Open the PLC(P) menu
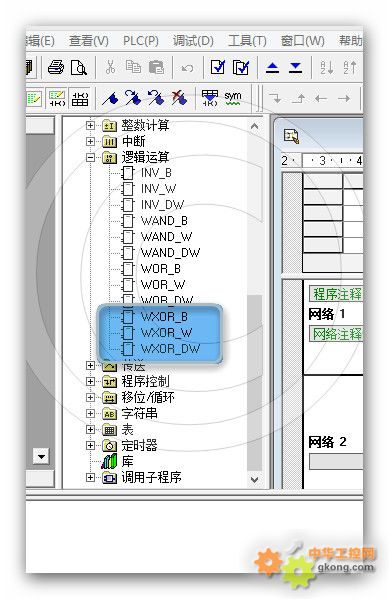389x599 pixels. tap(141, 40)
